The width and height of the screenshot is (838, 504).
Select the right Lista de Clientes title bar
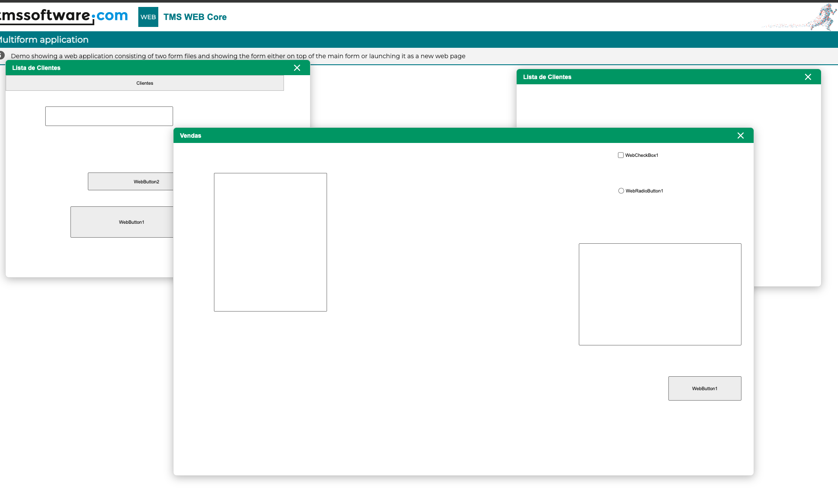click(652, 77)
